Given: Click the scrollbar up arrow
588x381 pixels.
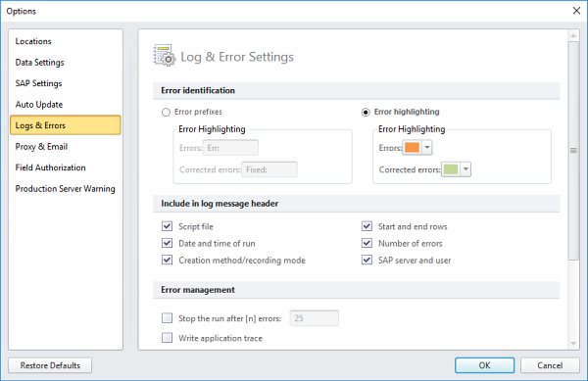Looking at the screenshot, I should pos(573,36).
